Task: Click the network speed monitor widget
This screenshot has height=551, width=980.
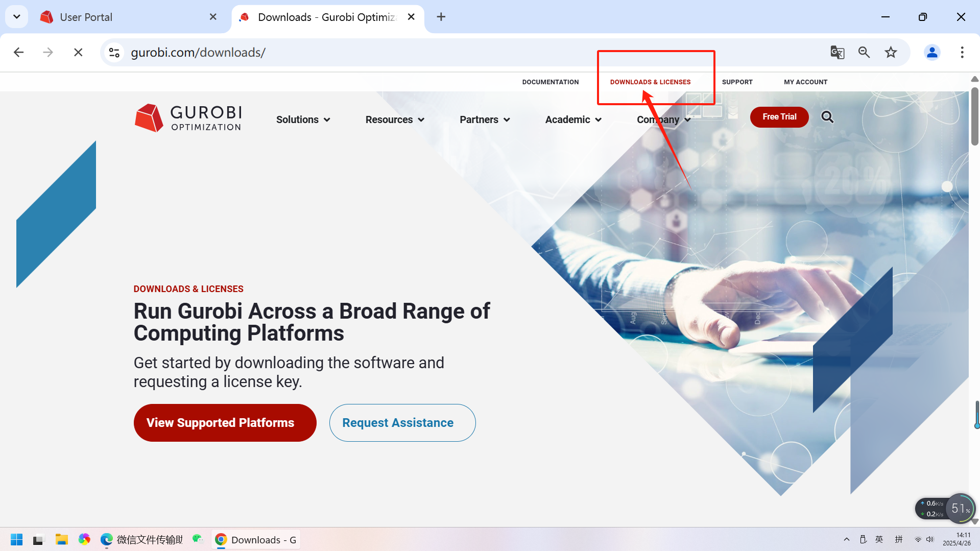Action: (x=945, y=509)
